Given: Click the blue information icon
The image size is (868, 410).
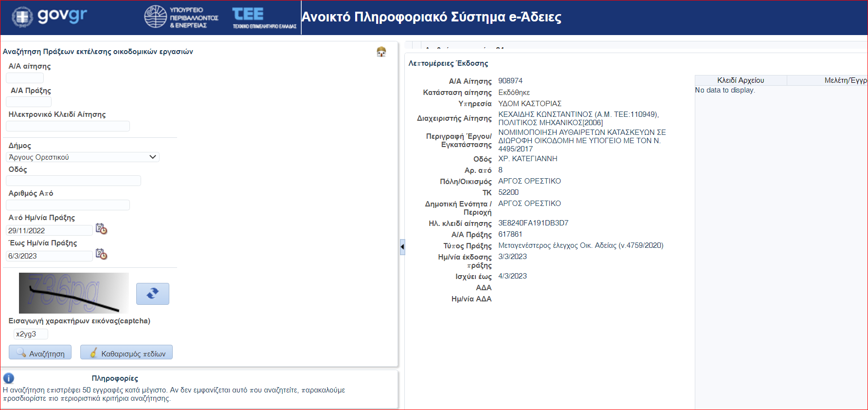Looking at the screenshot, I should point(9,378).
